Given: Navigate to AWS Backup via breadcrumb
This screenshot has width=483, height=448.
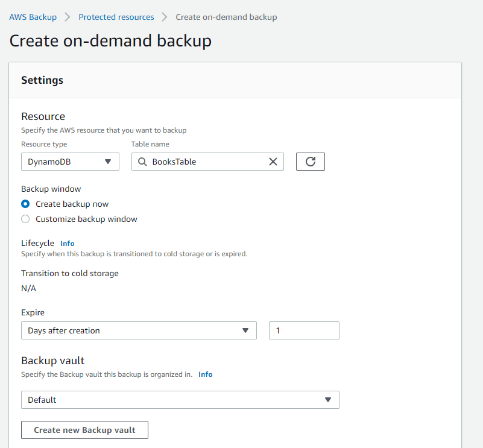Looking at the screenshot, I should (33, 16).
